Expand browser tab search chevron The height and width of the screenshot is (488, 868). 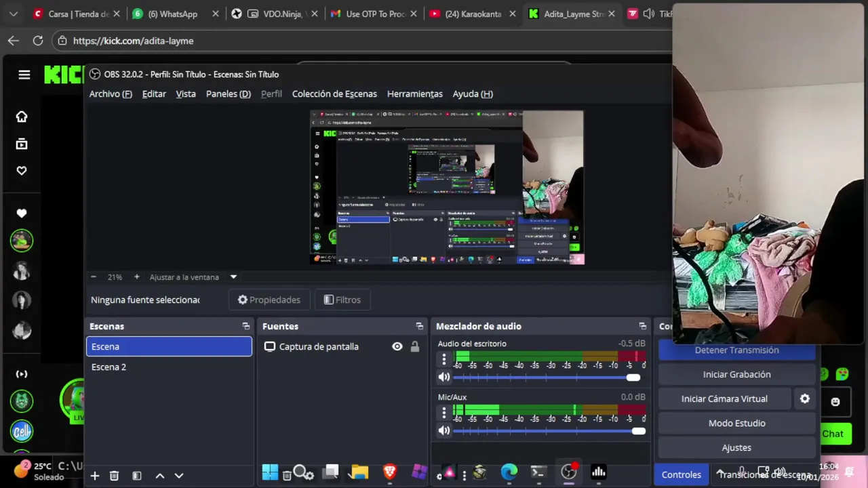click(13, 14)
